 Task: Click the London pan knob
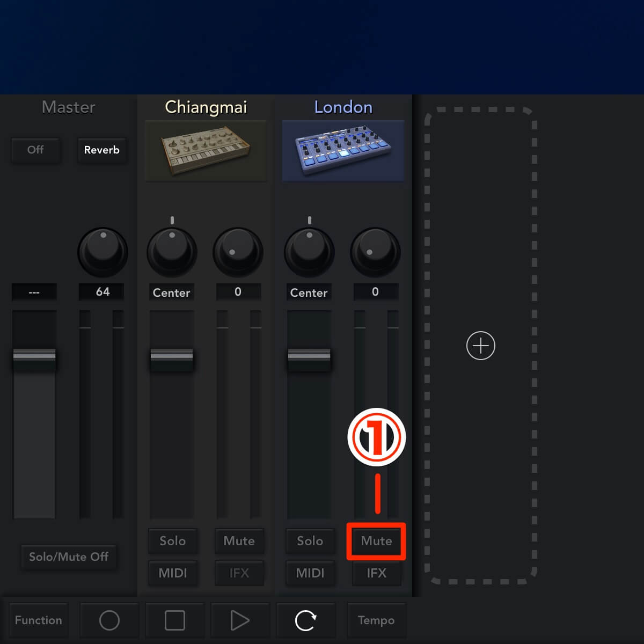click(309, 252)
